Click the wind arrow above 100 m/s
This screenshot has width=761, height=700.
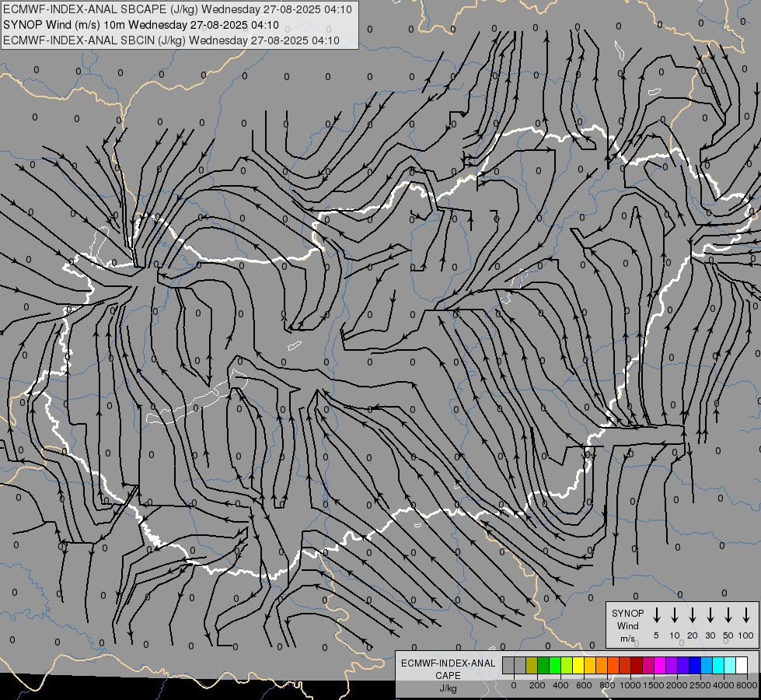pyautogui.click(x=746, y=614)
